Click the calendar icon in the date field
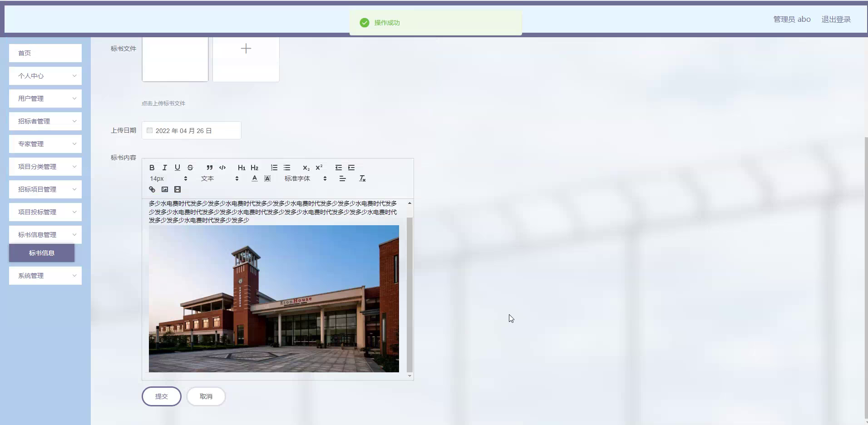This screenshot has height=425, width=868. pyautogui.click(x=149, y=130)
